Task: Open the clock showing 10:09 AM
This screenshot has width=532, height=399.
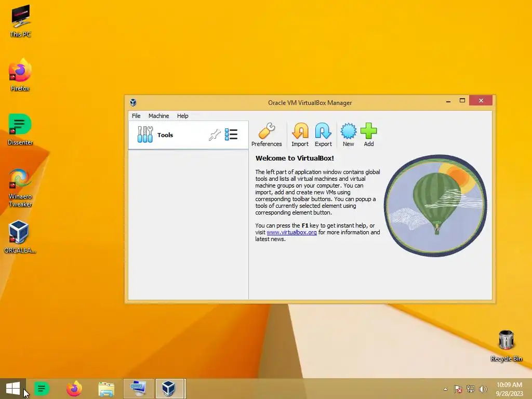Action: (510, 389)
